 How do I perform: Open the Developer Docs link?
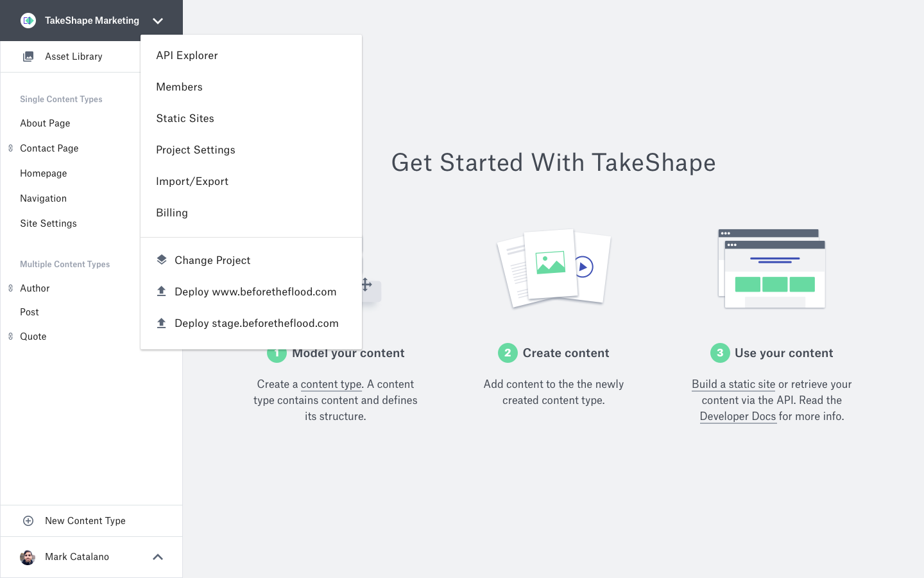click(738, 416)
